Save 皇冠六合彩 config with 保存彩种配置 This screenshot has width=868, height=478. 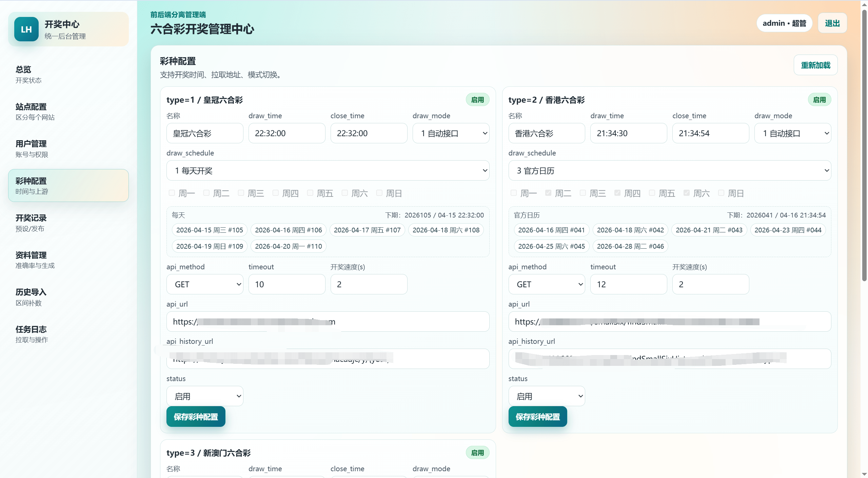[x=196, y=417]
